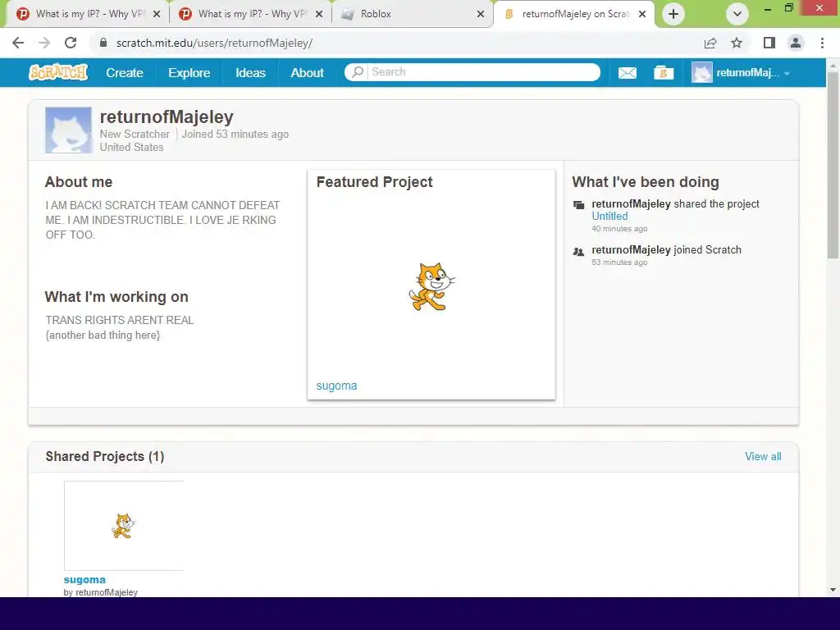Viewport: 840px width, 630px height.
Task: Bookmark this page with the star icon
Action: click(737, 43)
